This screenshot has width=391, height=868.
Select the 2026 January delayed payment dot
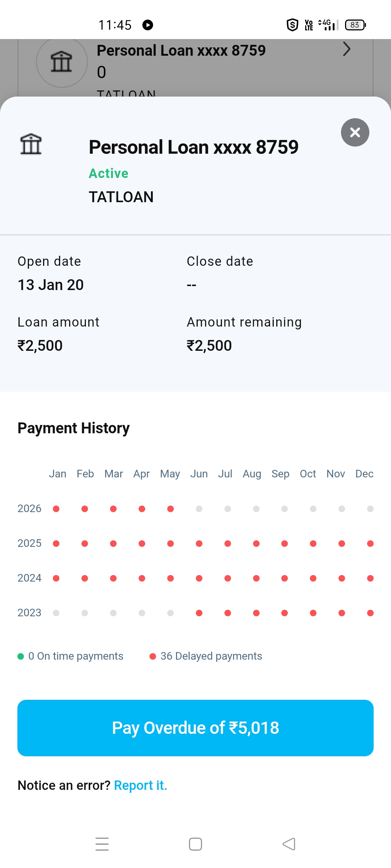[56, 509]
